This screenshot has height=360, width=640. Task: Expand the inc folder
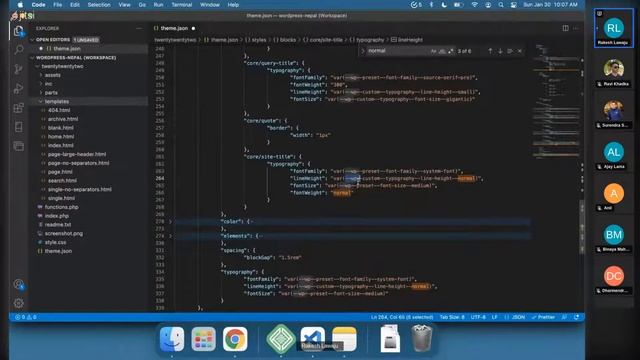[41, 84]
